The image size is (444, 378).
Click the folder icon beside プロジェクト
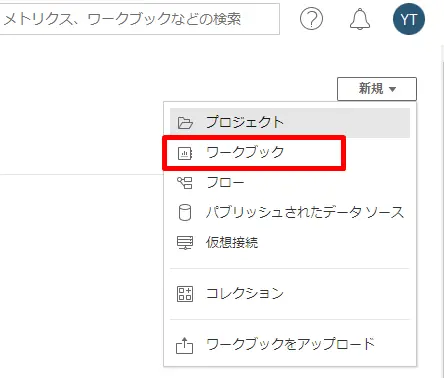185,123
